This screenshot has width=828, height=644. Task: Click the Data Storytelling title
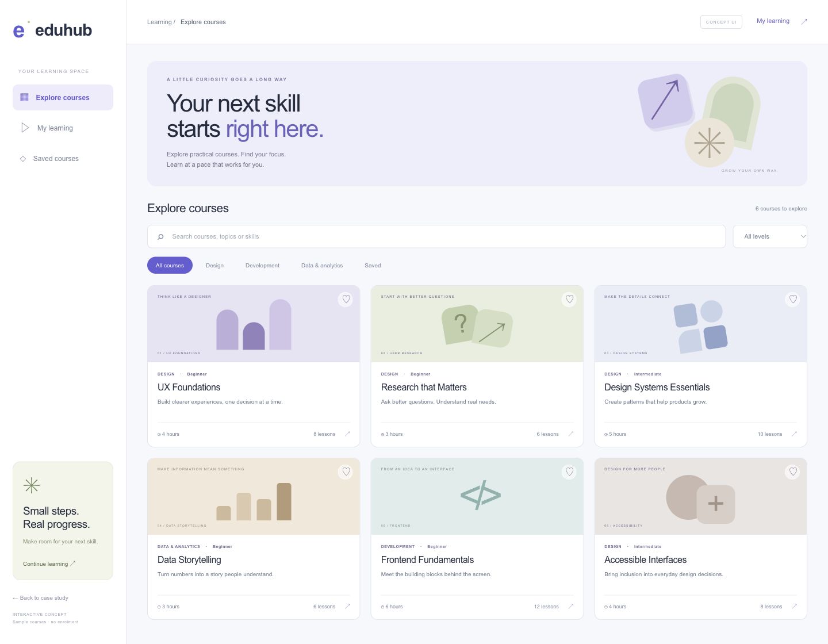[x=189, y=560]
